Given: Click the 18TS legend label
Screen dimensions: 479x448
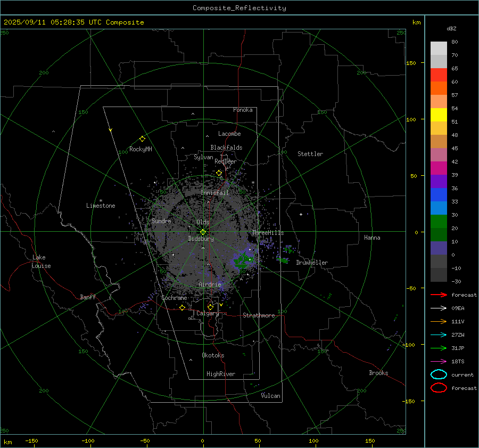Looking at the screenshot, I should [x=458, y=362].
